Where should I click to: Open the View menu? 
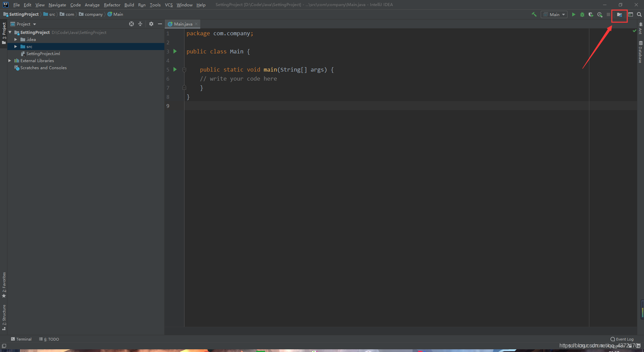[40, 5]
